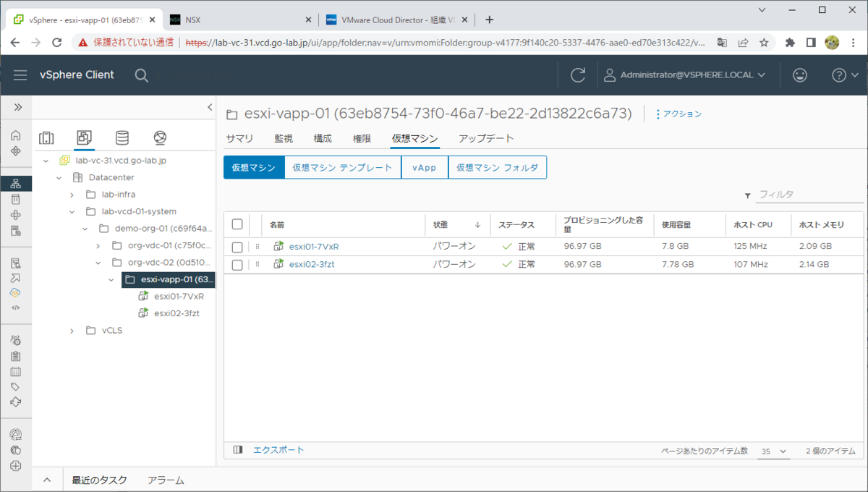
Task: Switch to Storage inventory view
Action: [122, 137]
